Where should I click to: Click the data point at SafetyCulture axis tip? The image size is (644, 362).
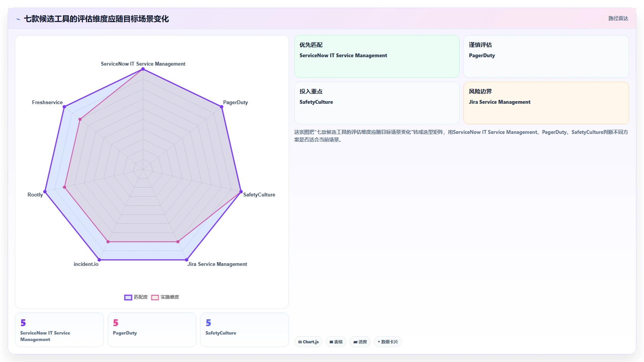[x=241, y=191]
